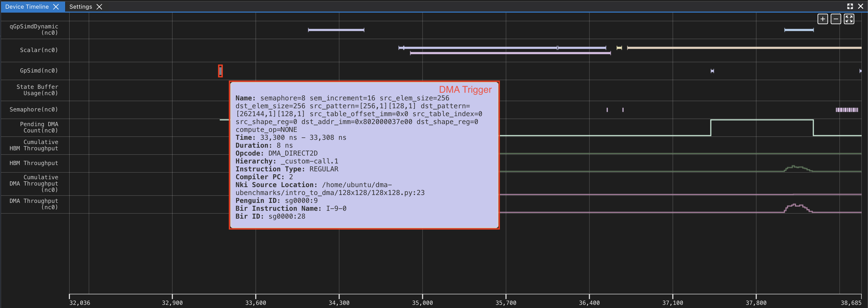Image resolution: width=868 pixels, height=308 pixels.
Task: Close the Settings tab
Action: [x=99, y=6]
